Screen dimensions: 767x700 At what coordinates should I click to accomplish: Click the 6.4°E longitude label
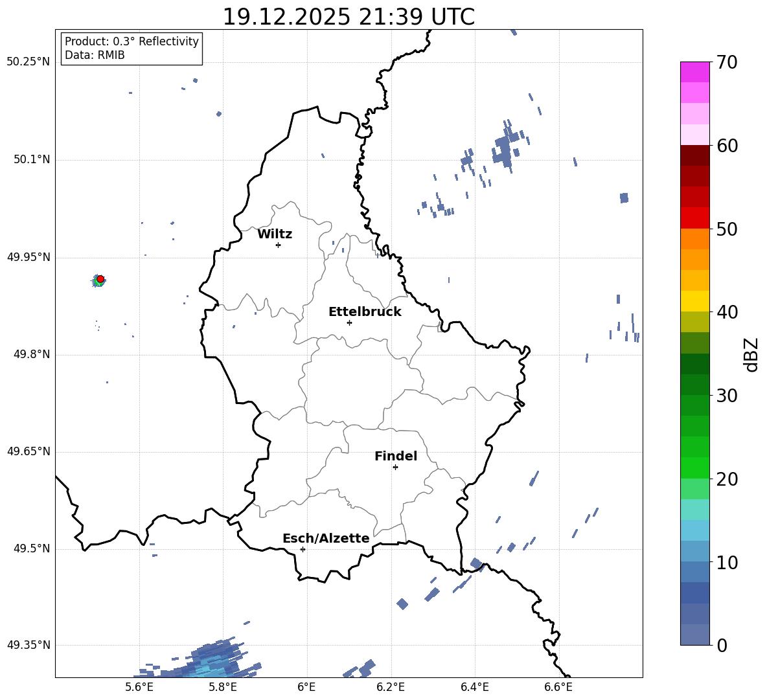pos(474,687)
